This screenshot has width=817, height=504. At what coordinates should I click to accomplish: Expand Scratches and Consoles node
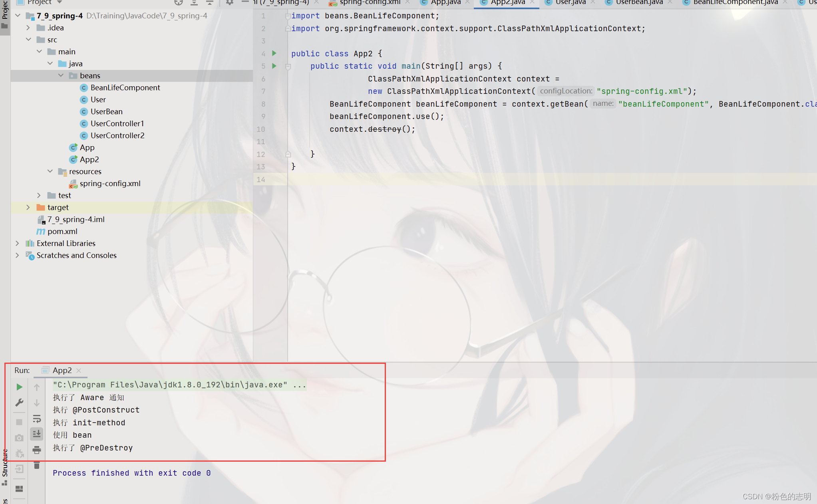(x=17, y=255)
